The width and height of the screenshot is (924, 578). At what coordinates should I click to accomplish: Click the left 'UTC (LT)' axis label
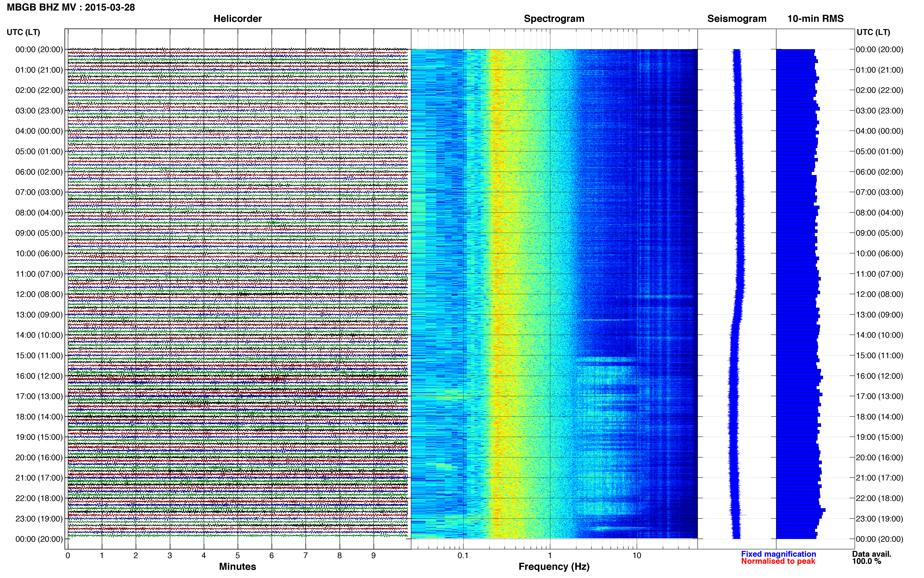(x=23, y=32)
